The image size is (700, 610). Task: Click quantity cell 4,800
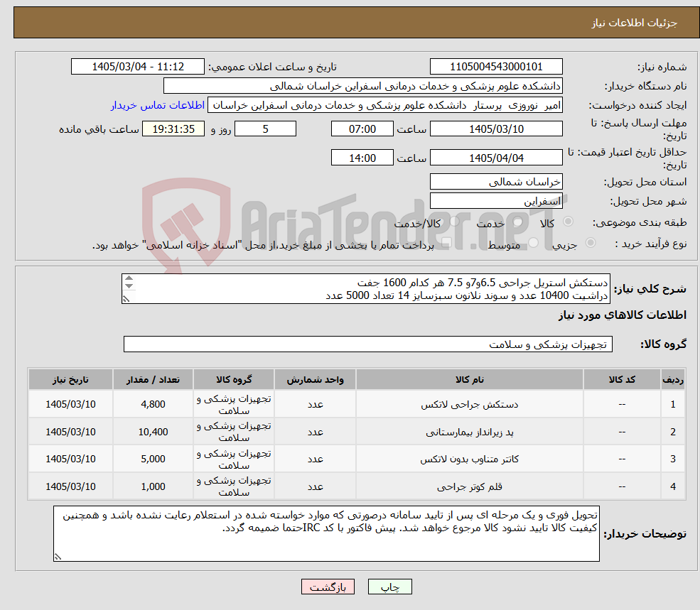[153, 404]
